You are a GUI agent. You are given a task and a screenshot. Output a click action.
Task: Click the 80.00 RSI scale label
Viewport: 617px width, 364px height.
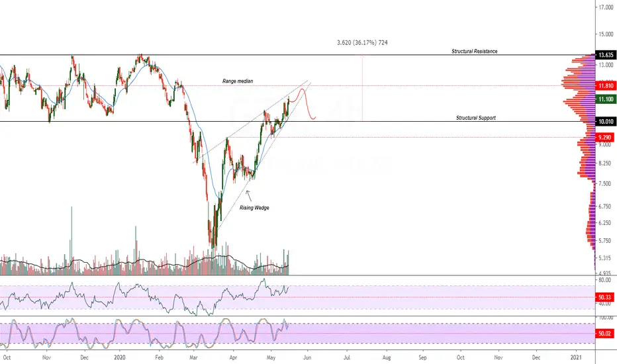605,280
